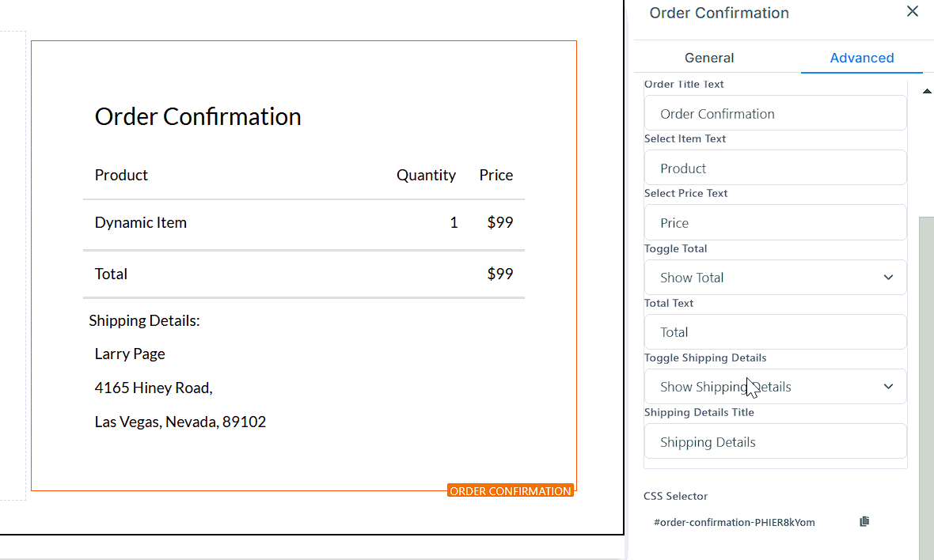Click the Quantity column header
Viewport: 934px width, 560px height.
(x=426, y=176)
